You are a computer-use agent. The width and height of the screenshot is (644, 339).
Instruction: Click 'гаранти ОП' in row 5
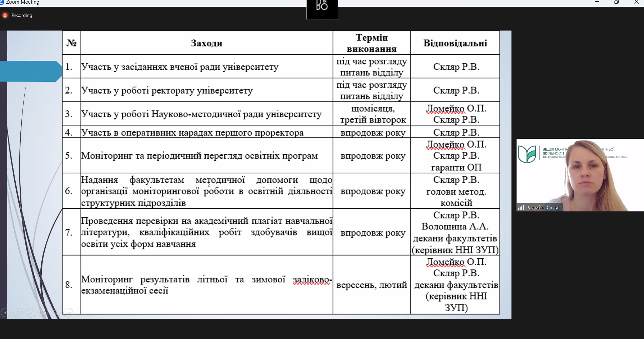(456, 167)
